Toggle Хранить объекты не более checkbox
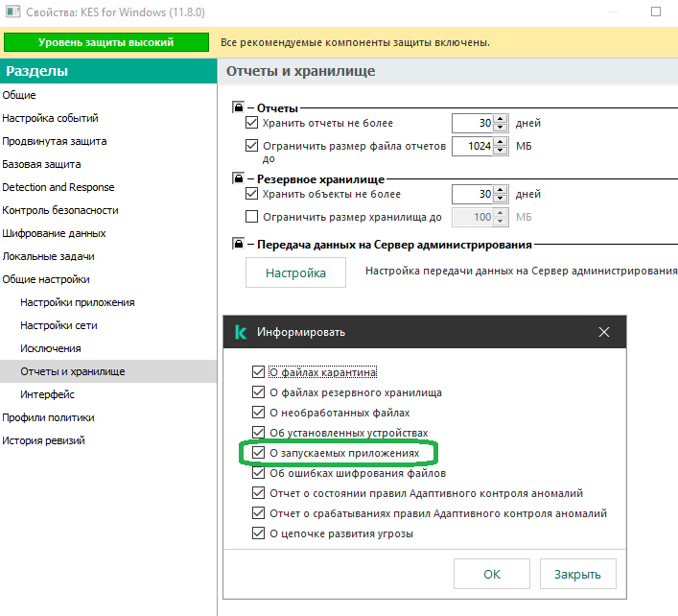The width and height of the screenshot is (678, 616). pyautogui.click(x=251, y=194)
